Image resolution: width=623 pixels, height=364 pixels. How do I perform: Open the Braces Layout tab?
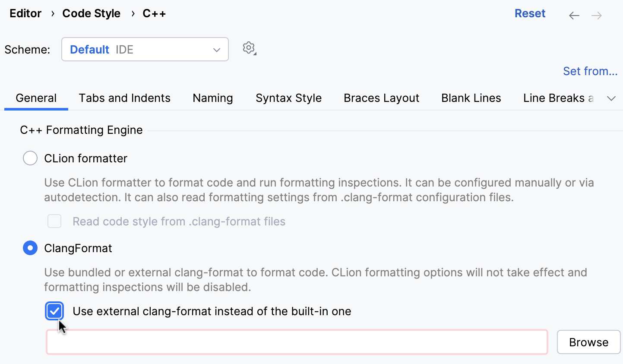coord(381,98)
